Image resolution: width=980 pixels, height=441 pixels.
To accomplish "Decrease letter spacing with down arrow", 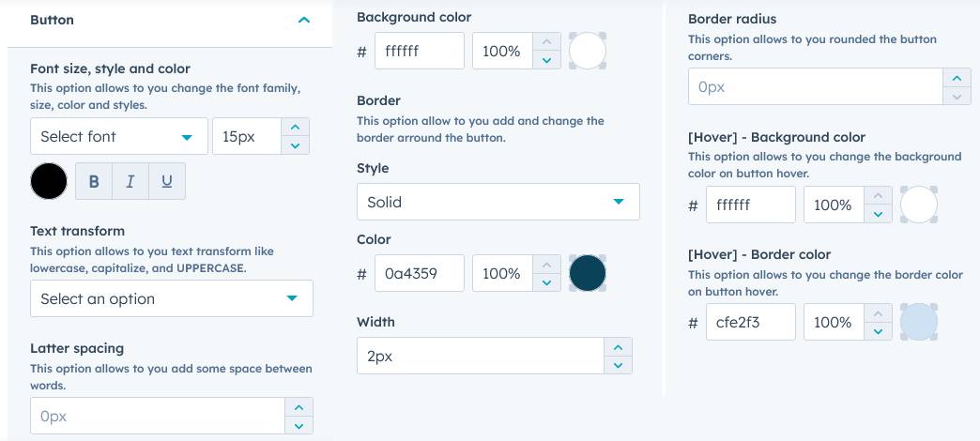I will point(298,425).
